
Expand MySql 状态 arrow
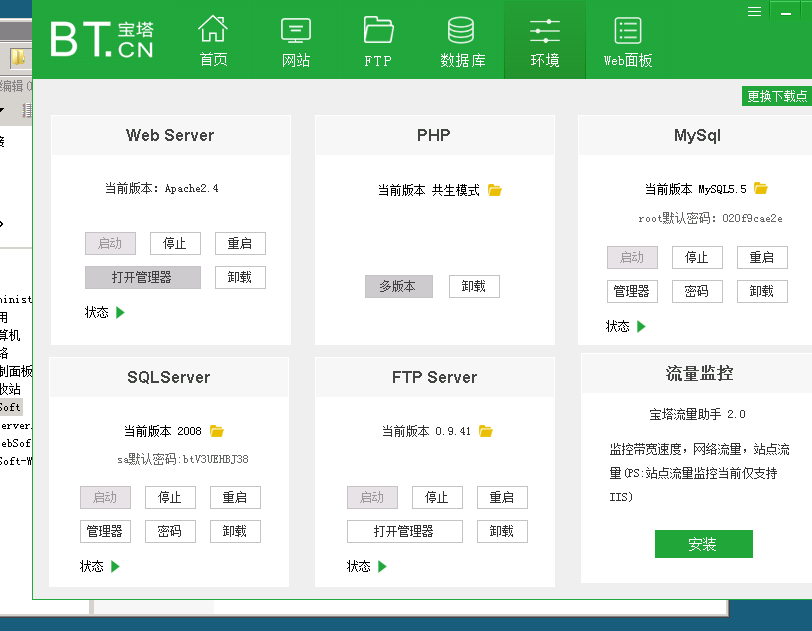point(641,326)
